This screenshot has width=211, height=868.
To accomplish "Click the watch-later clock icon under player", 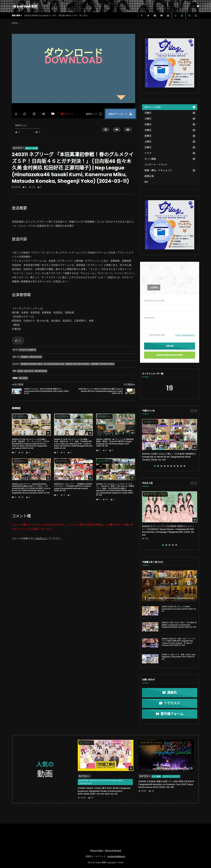I will click(x=34, y=114).
